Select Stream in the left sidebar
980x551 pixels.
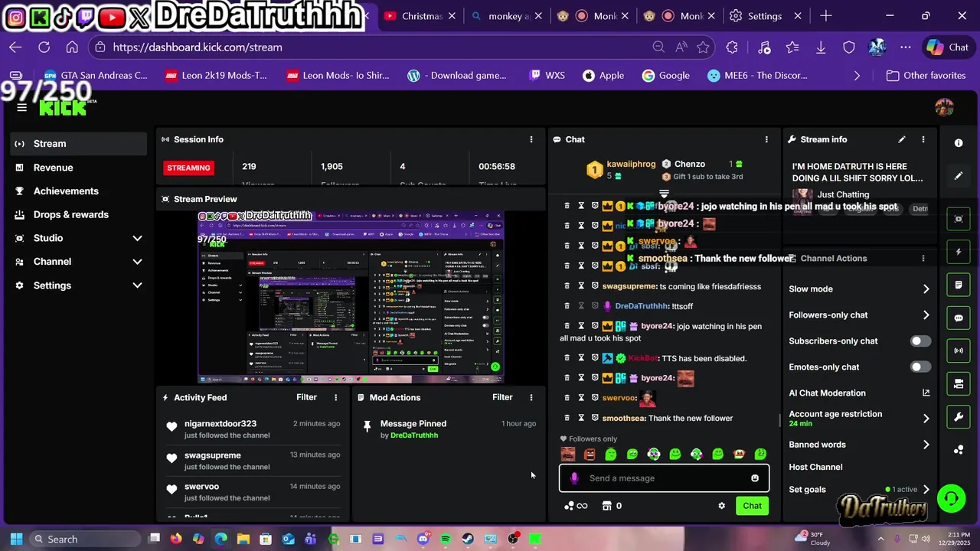pyautogui.click(x=79, y=144)
